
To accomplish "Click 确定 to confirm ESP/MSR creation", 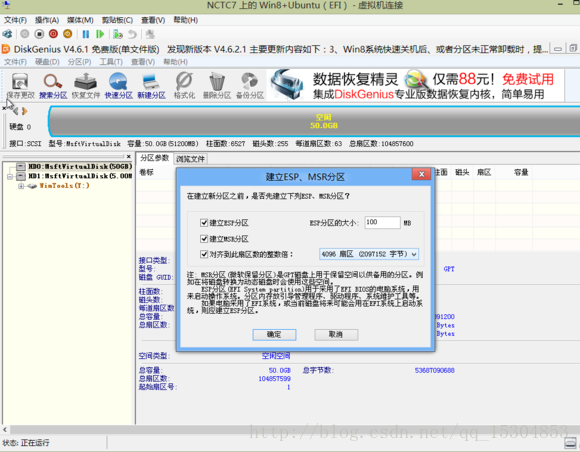I will (x=274, y=334).
